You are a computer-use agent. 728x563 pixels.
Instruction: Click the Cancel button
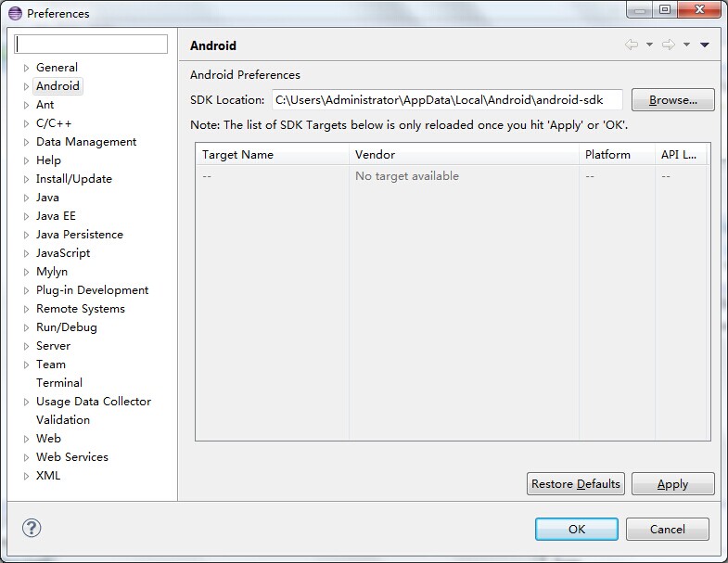[667, 529]
